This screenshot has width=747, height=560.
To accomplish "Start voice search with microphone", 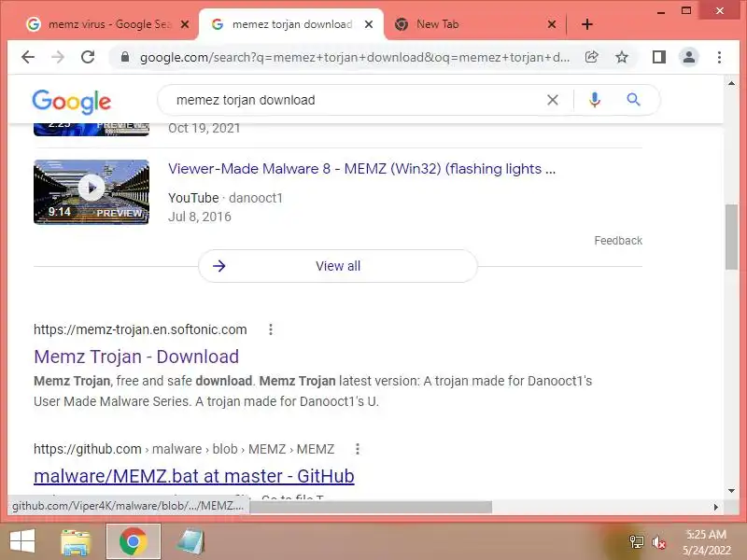I will [594, 100].
